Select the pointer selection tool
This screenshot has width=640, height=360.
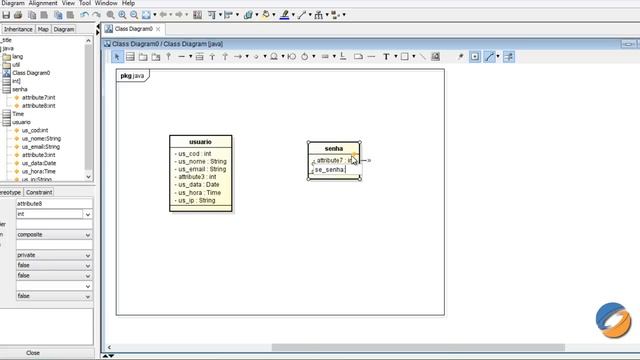117,57
